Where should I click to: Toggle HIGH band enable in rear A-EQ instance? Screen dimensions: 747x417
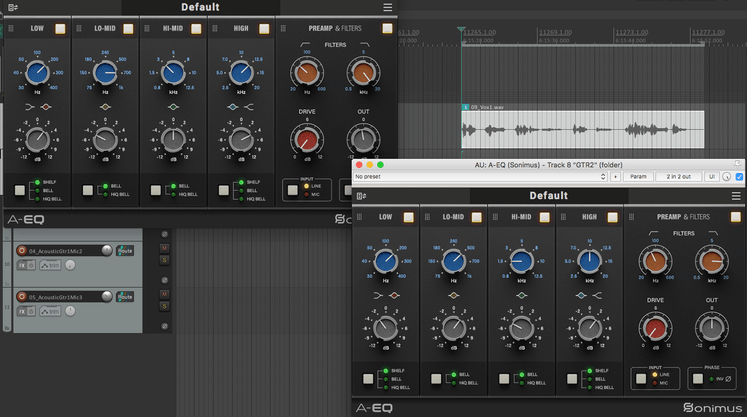264,29
